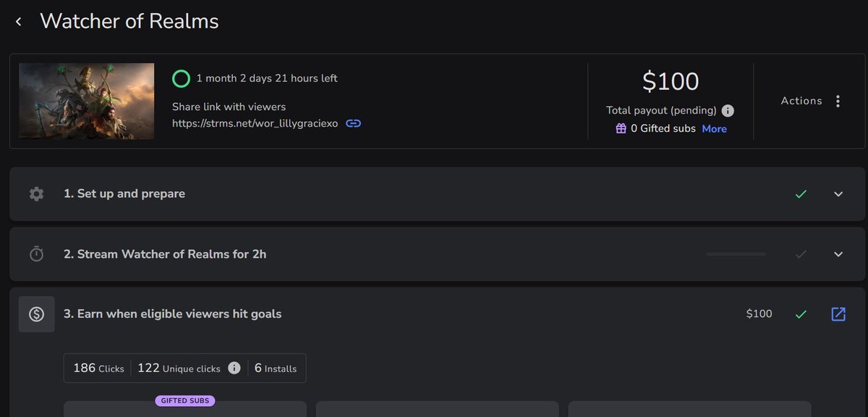Click the stream progress bar in step 2

pos(736,254)
